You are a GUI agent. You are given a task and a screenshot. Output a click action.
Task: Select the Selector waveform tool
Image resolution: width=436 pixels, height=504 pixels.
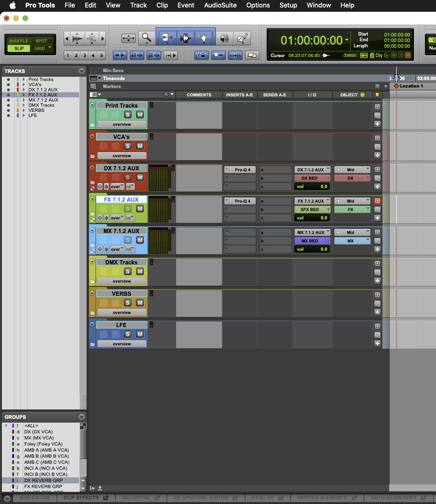tap(185, 38)
